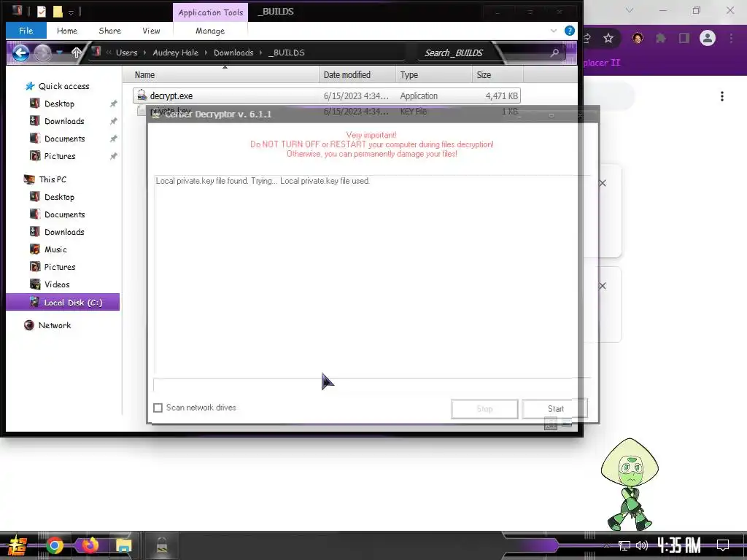This screenshot has height=560, width=747.
Task: Switch to the Share ribbon tab
Action: point(109,31)
